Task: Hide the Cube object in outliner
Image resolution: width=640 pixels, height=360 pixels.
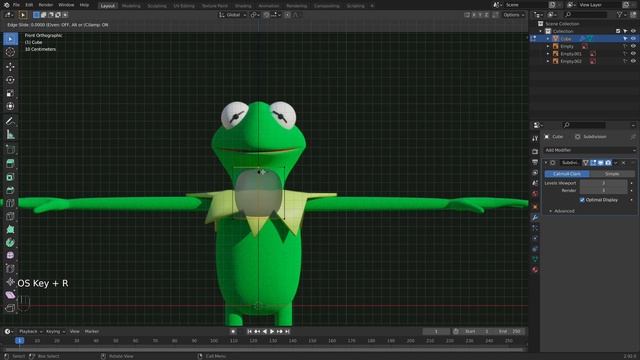Action: click(x=633, y=39)
